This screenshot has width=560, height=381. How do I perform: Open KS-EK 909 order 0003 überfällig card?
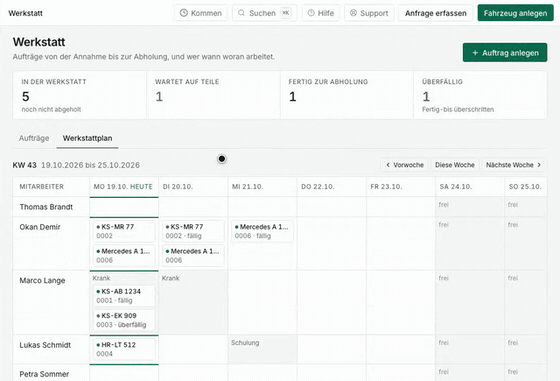coord(124,320)
